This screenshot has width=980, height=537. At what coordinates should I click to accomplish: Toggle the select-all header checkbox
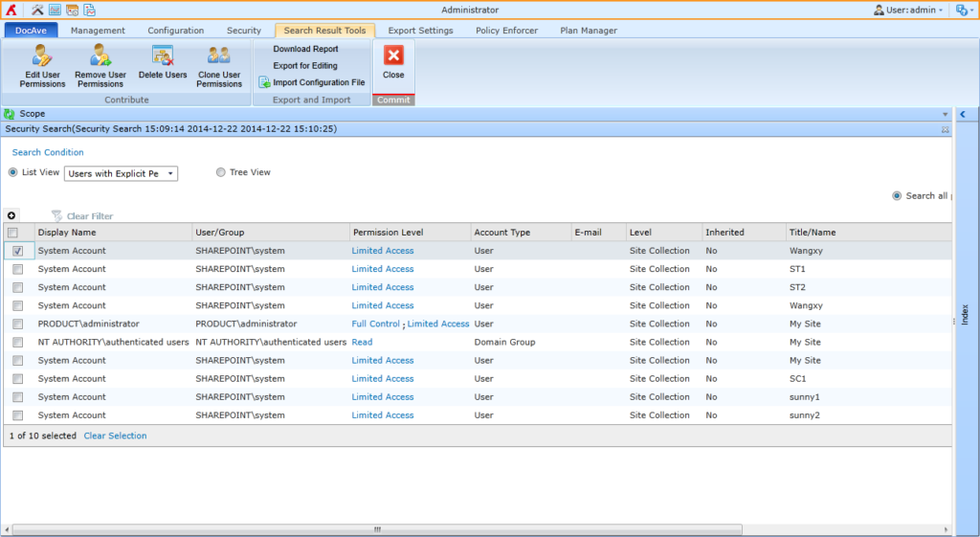point(13,233)
